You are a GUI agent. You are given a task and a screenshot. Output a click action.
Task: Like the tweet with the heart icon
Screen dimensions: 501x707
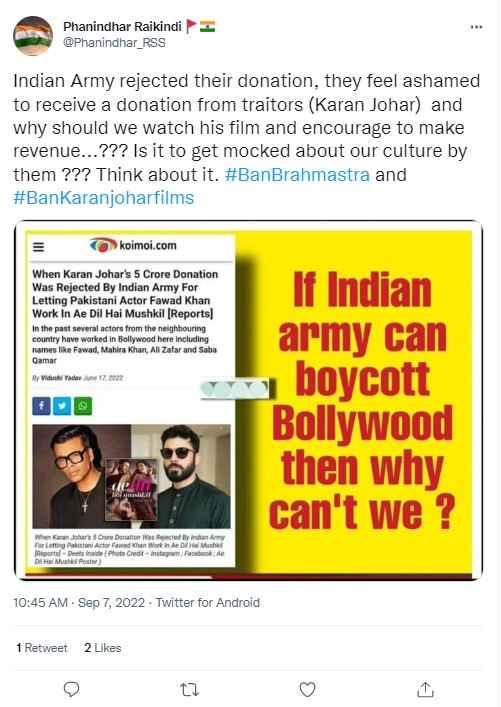[307, 689]
